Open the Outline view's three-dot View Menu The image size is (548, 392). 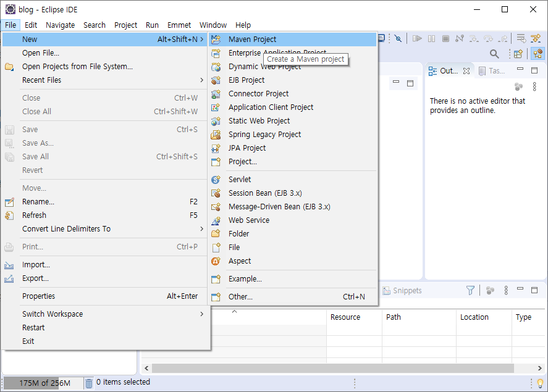click(534, 86)
